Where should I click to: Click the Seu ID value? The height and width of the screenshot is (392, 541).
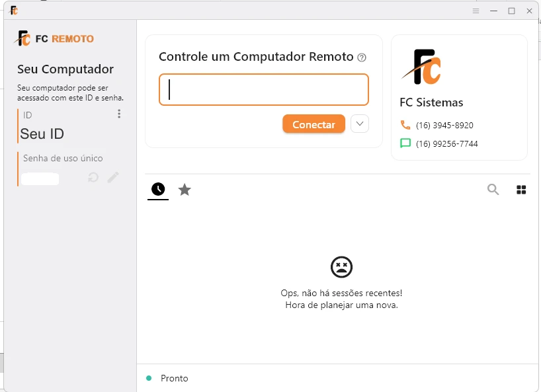click(x=42, y=134)
